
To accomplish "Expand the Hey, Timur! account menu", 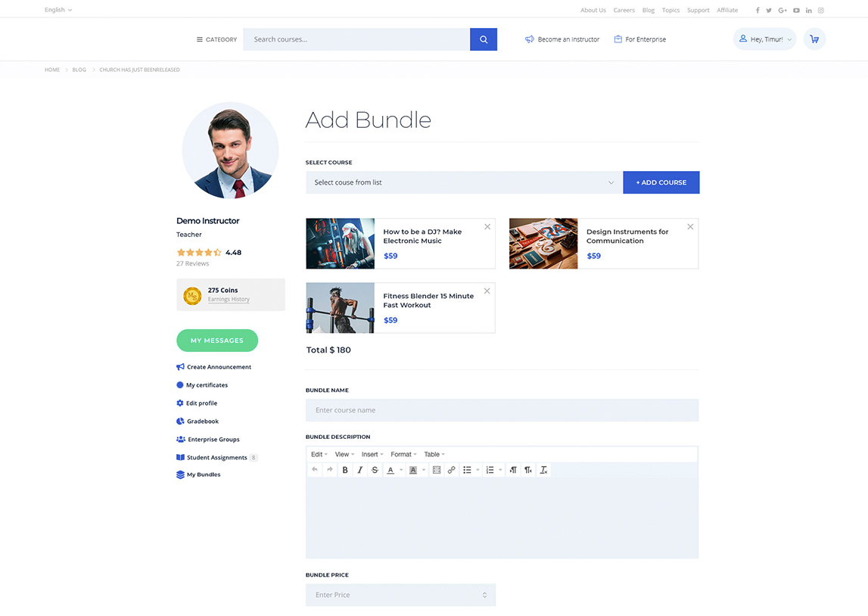I will pyautogui.click(x=764, y=39).
